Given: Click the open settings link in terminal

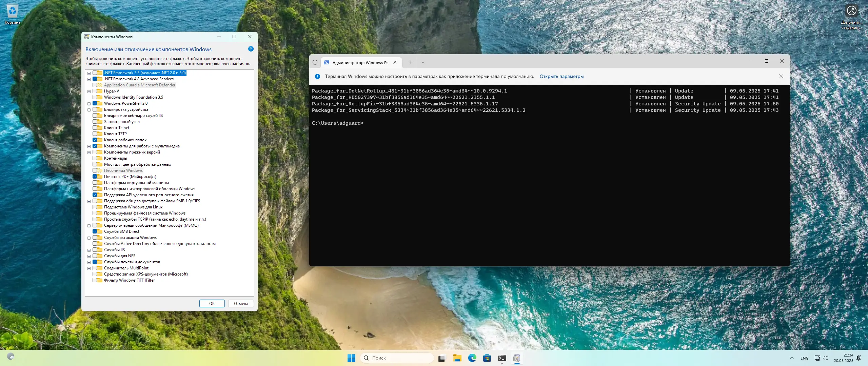Looking at the screenshot, I should click(561, 76).
